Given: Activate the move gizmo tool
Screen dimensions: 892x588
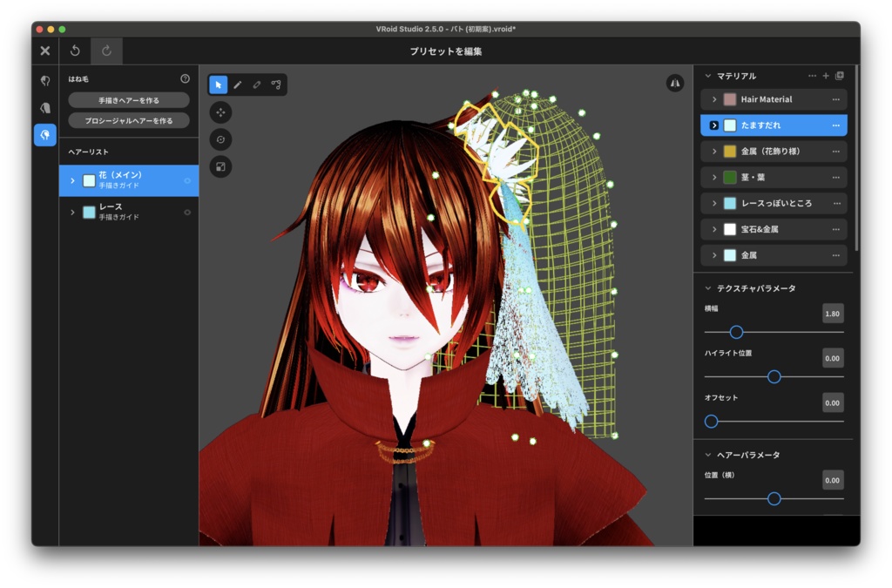Looking at the screenshot, I should click(220, 112).
